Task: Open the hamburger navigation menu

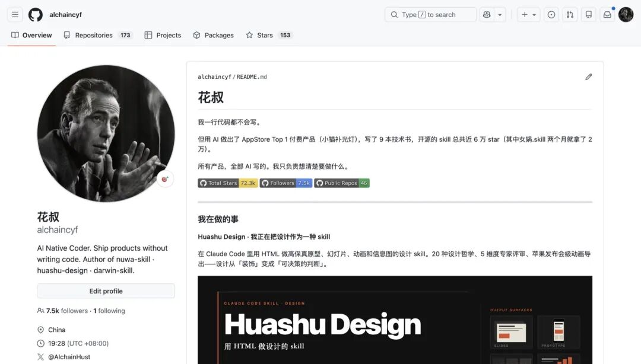Action: click(x=15, y=15)
